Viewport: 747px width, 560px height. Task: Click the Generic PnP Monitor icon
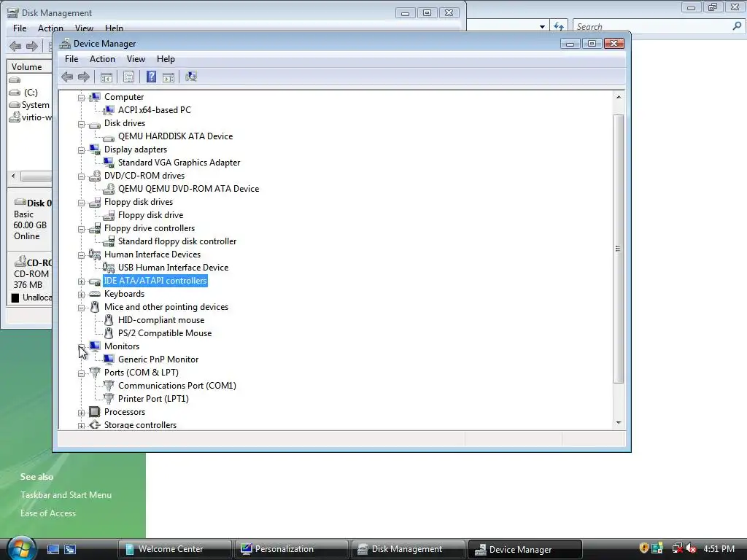click(x=109, y=359)
